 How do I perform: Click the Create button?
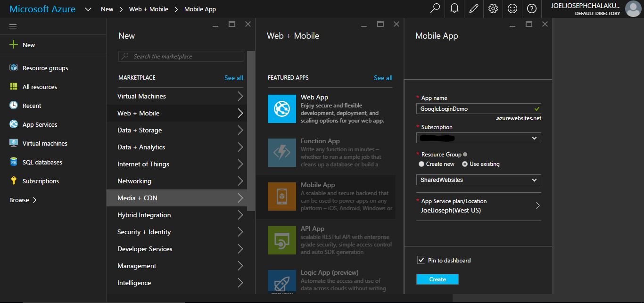tap(438, 279)
